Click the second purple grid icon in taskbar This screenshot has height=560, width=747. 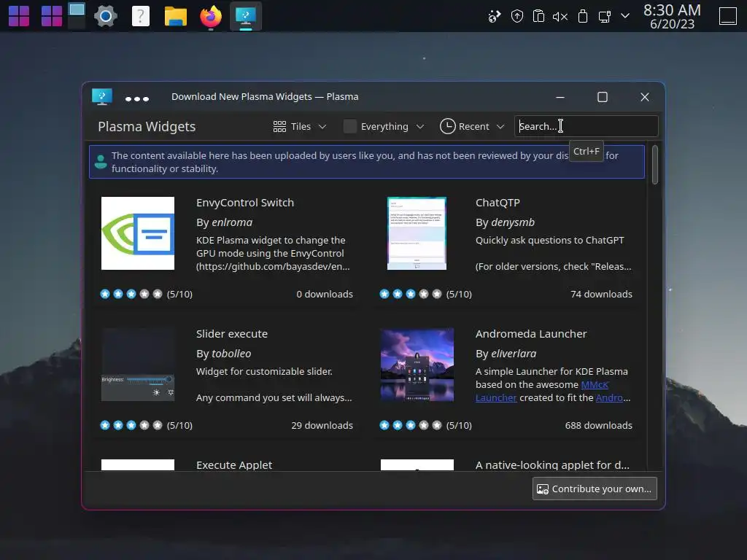52,16
